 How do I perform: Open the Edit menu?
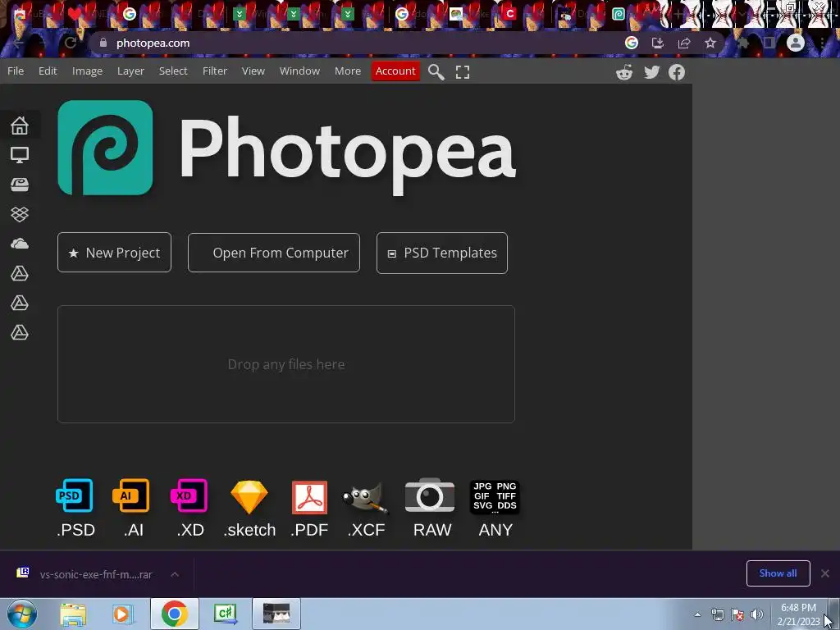point(48,71)
